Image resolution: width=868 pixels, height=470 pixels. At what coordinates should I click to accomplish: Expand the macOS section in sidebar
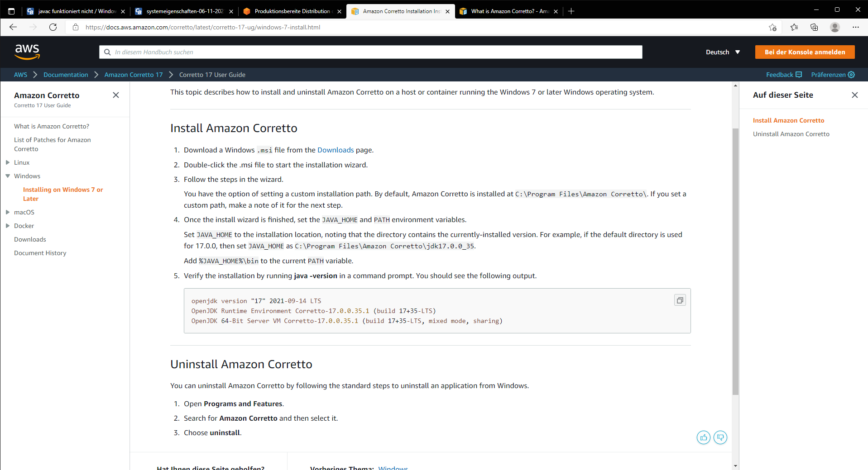[x=8, y=212]
